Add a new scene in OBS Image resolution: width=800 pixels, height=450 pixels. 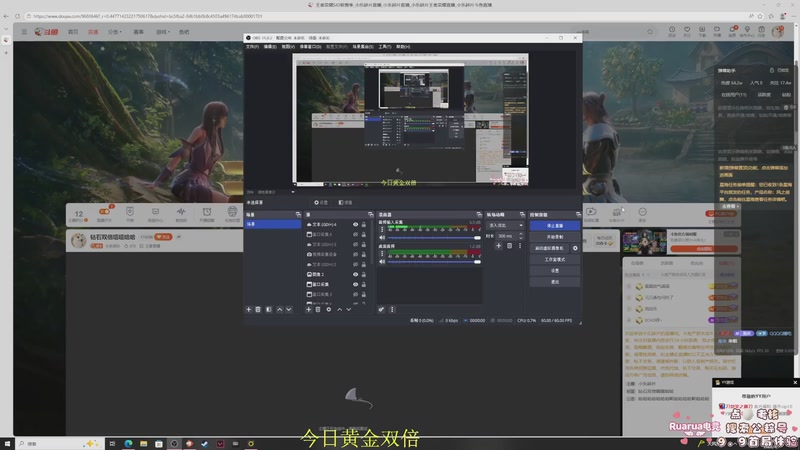pos(249,309)
